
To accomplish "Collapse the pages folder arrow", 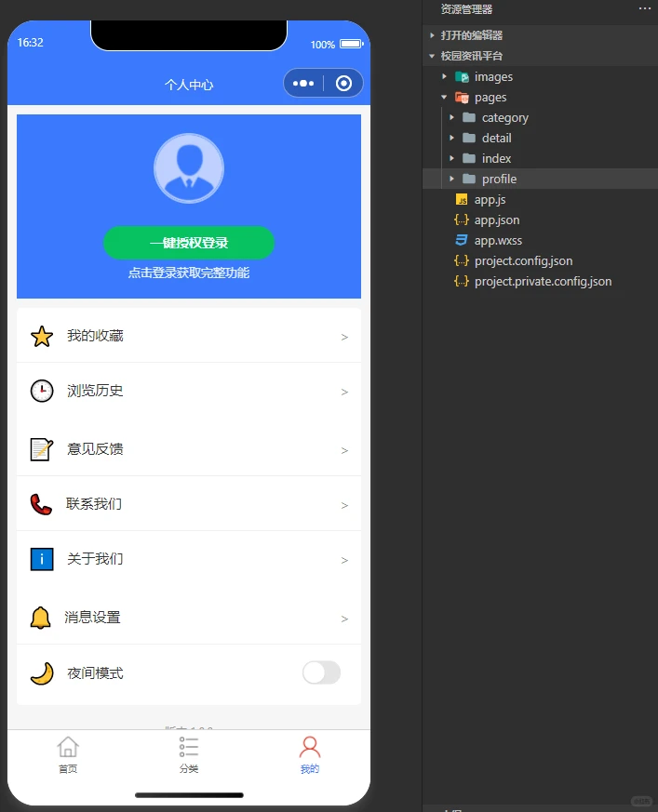I will pyautogui.click(x=444, y=97).
